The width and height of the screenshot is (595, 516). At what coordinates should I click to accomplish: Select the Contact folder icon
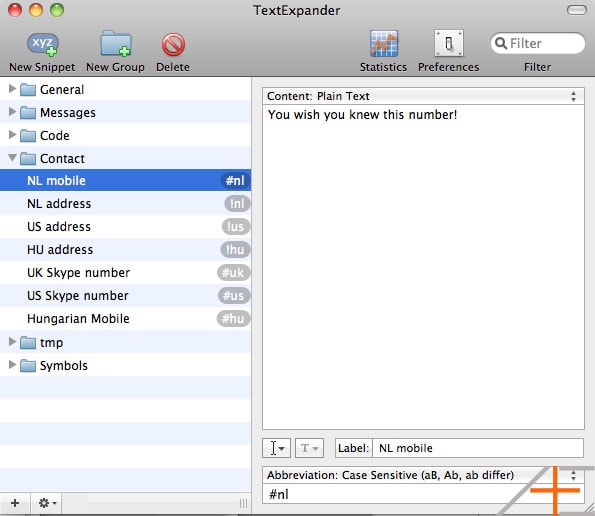pos(28,159)
